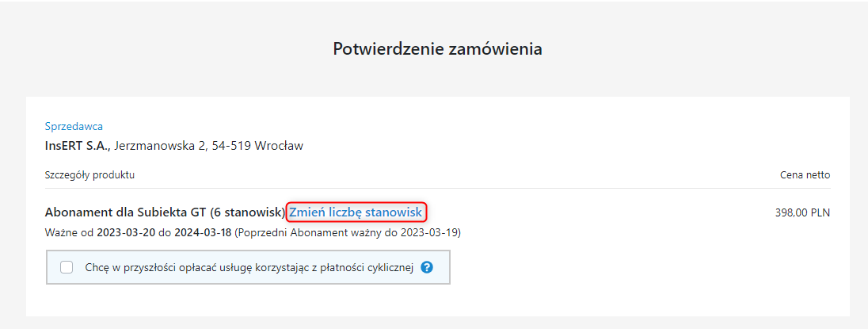Select the start date 2023-03-20
This screenshot has height=329, width=868.
126,232
